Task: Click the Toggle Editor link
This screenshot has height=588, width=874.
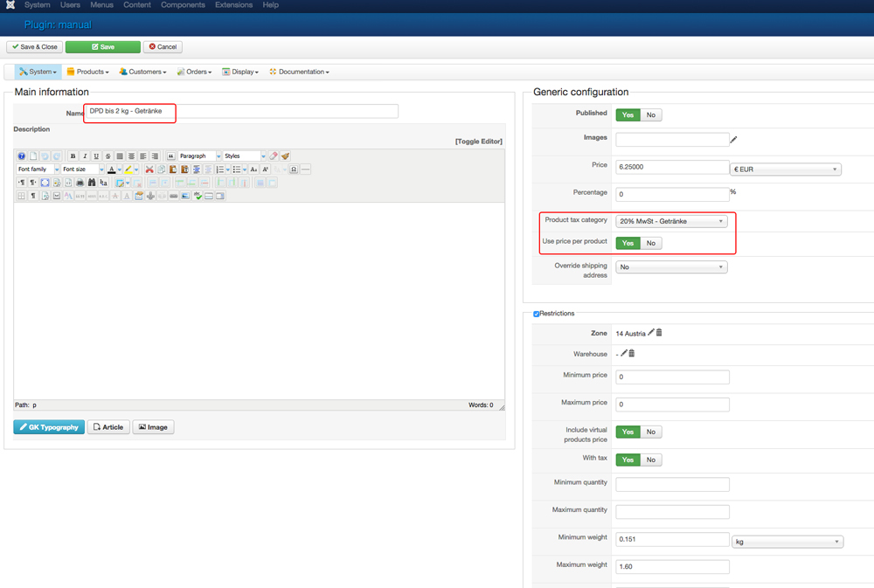Action: [x=479, y=142]
